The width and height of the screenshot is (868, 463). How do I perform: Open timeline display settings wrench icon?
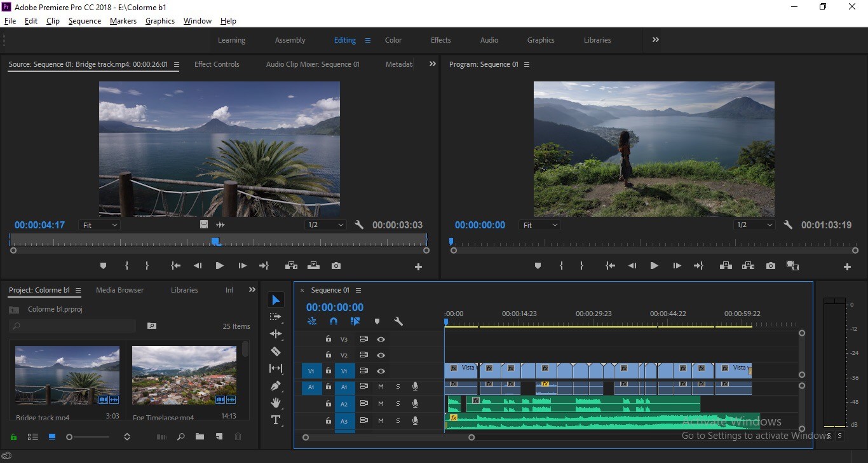(398, 321)
